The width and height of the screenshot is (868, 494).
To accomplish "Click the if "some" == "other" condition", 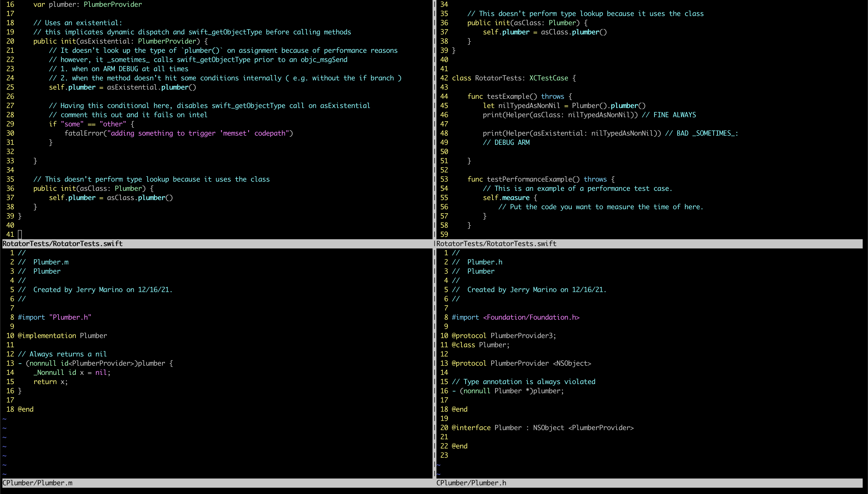I will [x=91, y=124].
